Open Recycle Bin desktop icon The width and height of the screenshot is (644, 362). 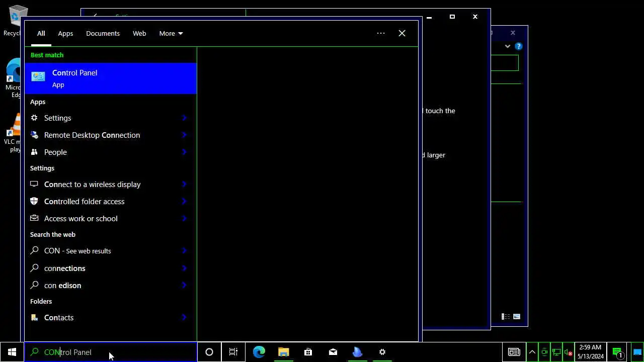(x=12, y=20)
